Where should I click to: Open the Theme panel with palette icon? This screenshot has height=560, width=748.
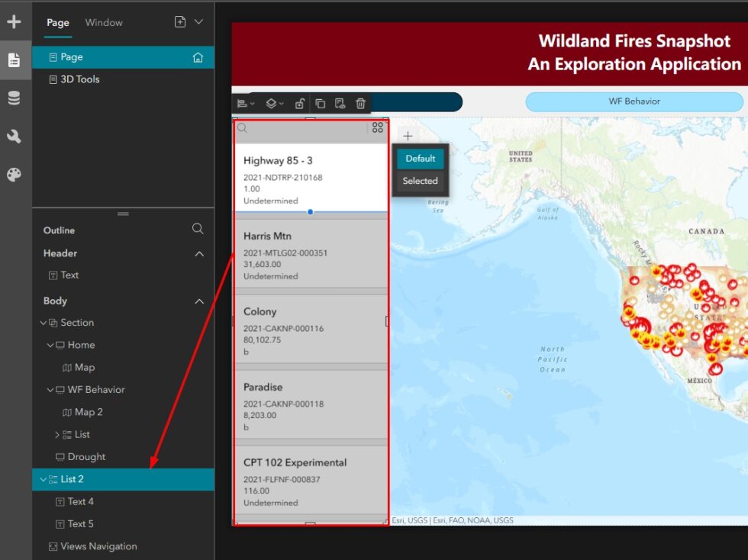click(14, 173)
